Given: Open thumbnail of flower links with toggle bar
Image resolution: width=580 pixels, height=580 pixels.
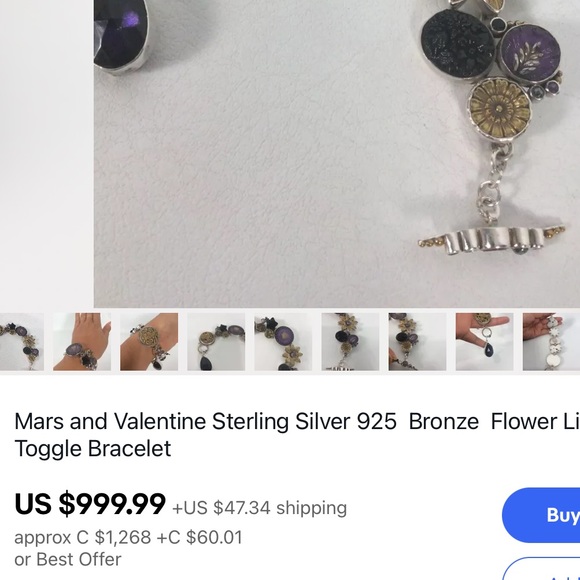Looking at the screenshot, I should (350, 341).
